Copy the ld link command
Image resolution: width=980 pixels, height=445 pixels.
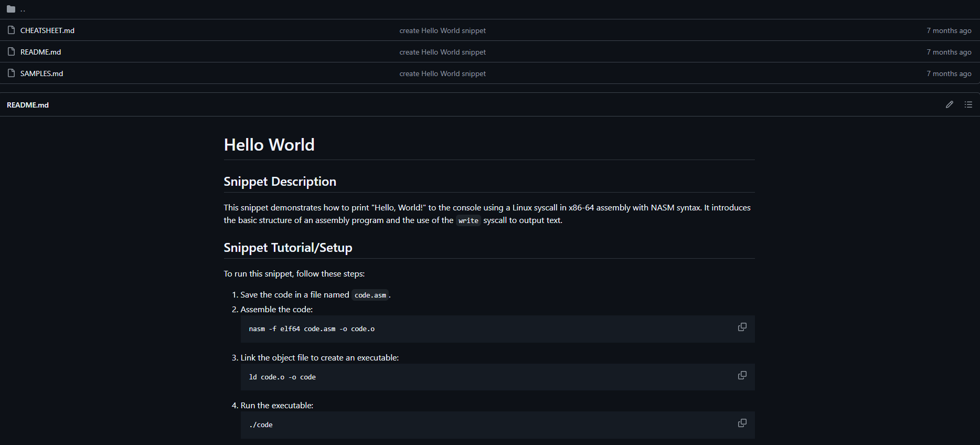[x=742, y=375]
